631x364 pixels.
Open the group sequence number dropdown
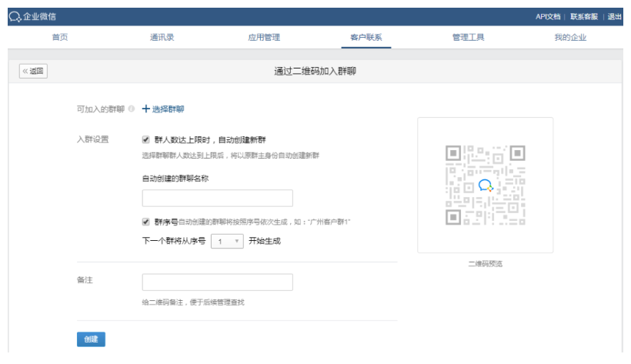227,241
